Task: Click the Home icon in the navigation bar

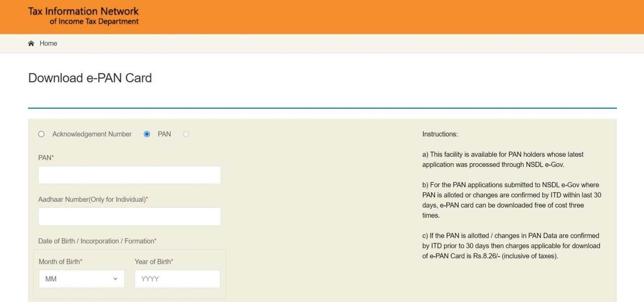Action: (30, 43)
